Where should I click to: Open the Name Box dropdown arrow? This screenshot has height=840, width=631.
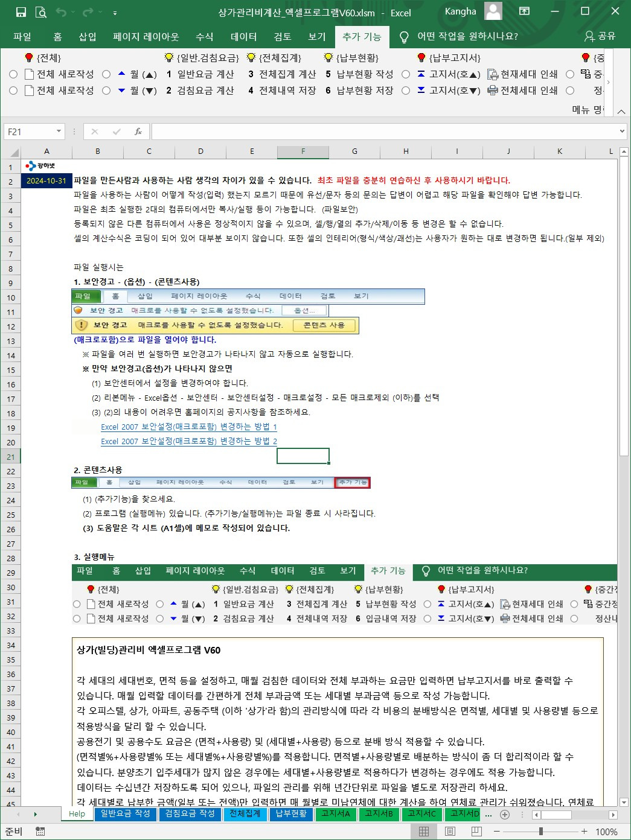tap(59, 132)
